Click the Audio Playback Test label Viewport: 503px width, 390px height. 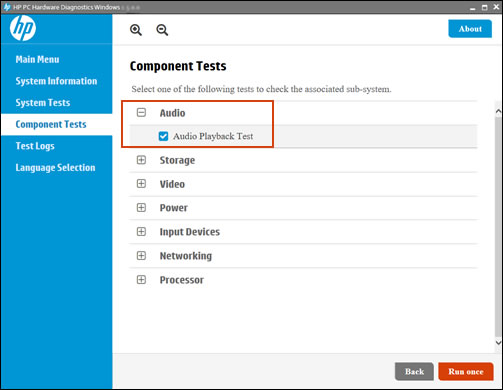click(x=213, y=136)
